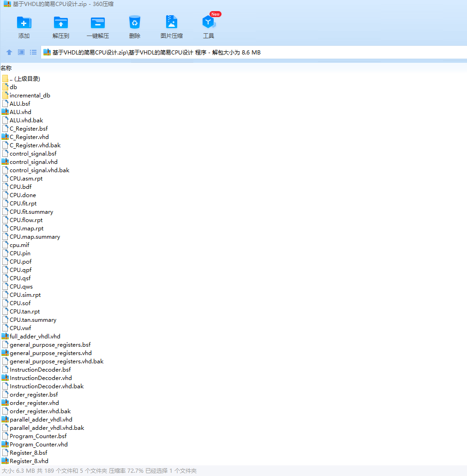Select file CPU.map.rpt
The image size is (467, 476).
[x=27, y=228]
